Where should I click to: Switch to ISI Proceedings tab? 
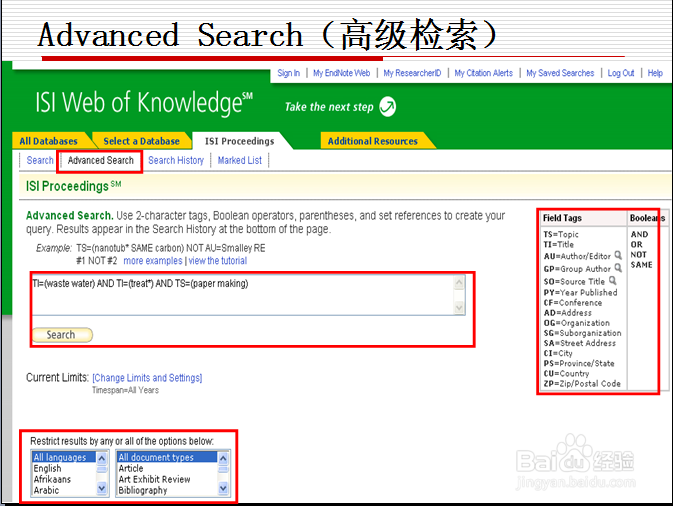click(239, 141)
